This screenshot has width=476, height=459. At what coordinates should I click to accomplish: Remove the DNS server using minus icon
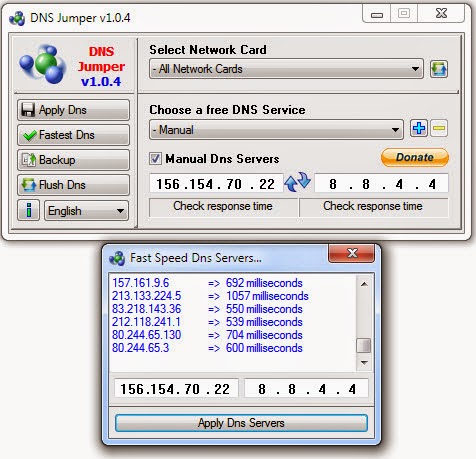click(439, 128)
